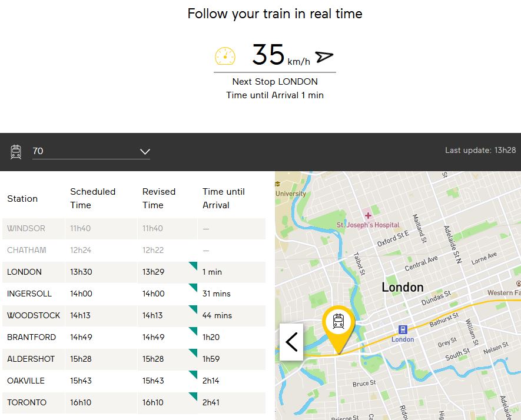
Task: Click the yellow speedometer icon
Action: [225, 56]
